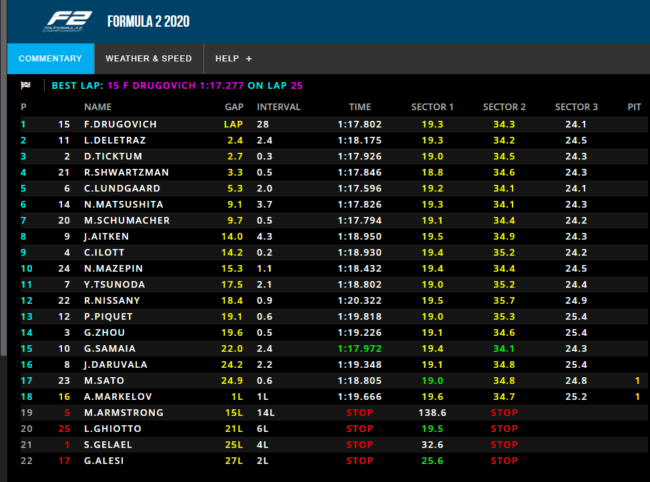Image resolution: width=650 pixels, height=482 pixels.
Task: Select driver L.DELETRAZ
Action: pos(115,140)
